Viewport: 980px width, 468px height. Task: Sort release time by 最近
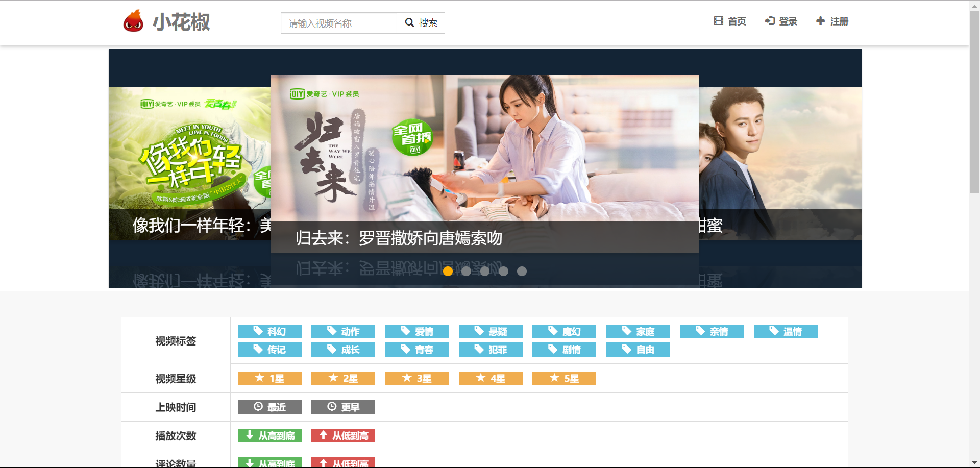click(269, 407)
